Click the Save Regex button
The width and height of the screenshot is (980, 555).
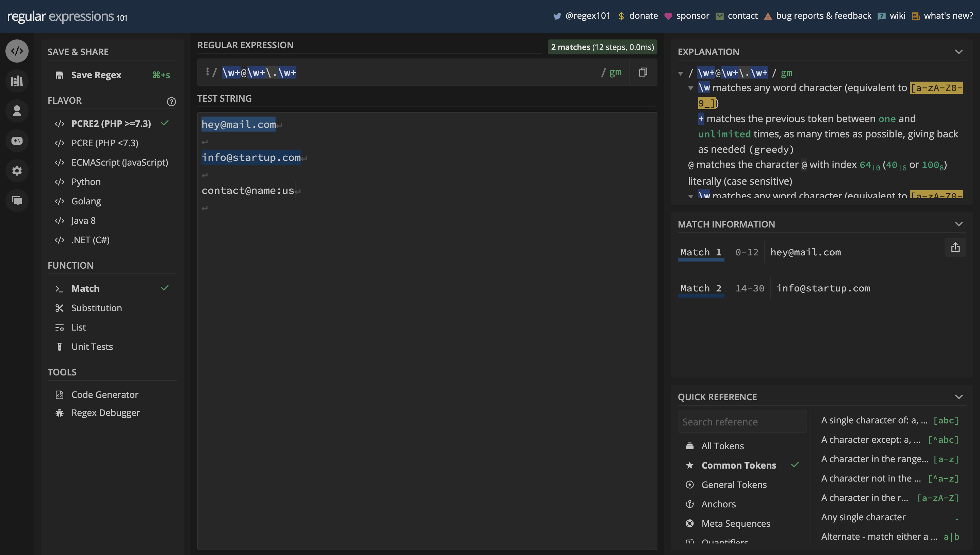point(96,75)
